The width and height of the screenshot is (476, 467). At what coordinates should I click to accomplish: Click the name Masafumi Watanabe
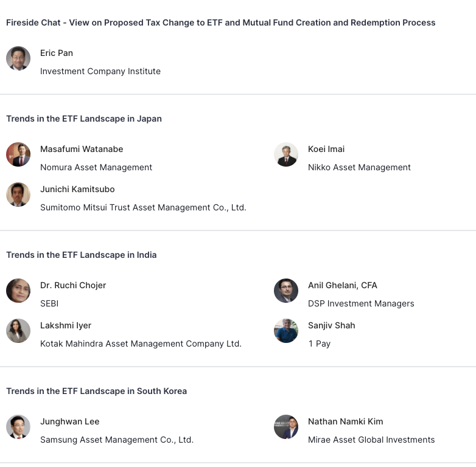[x=82, y=149]
